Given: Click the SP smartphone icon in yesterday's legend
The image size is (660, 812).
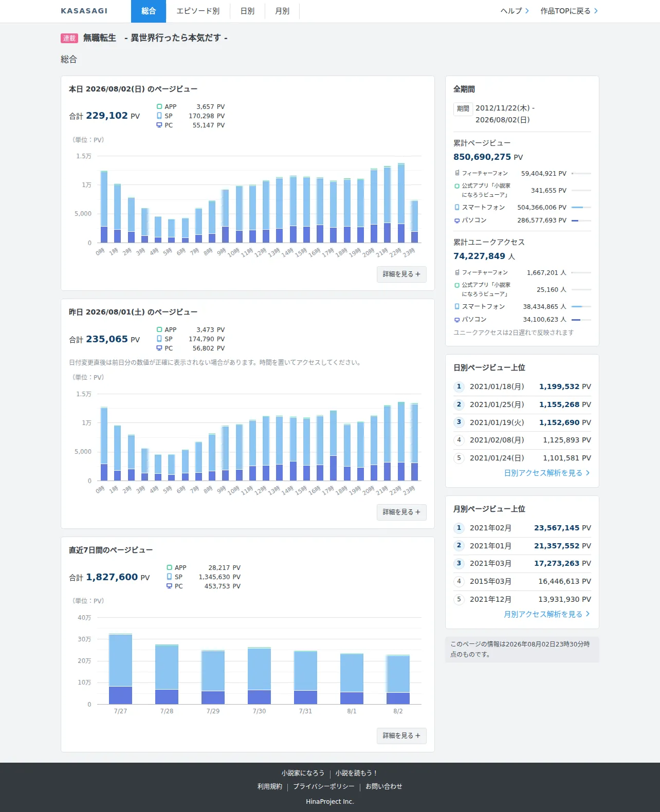Looking at the screenshot, I should 159,339.
